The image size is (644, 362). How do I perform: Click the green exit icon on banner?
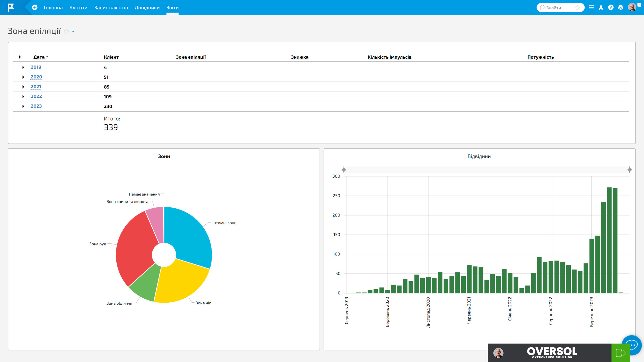(620, 353)
